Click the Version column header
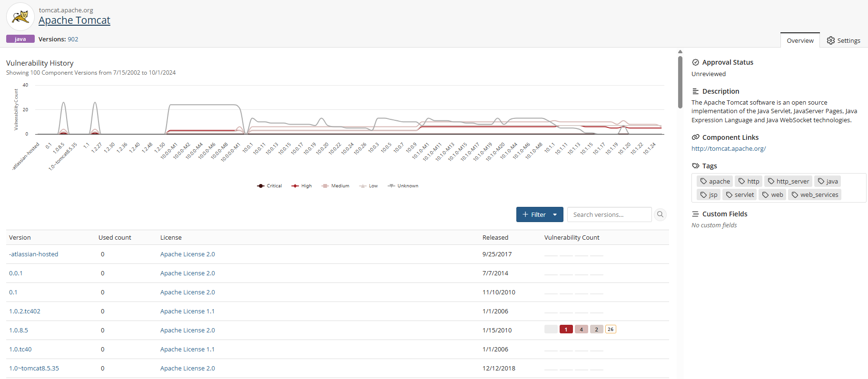 point(20,237)
